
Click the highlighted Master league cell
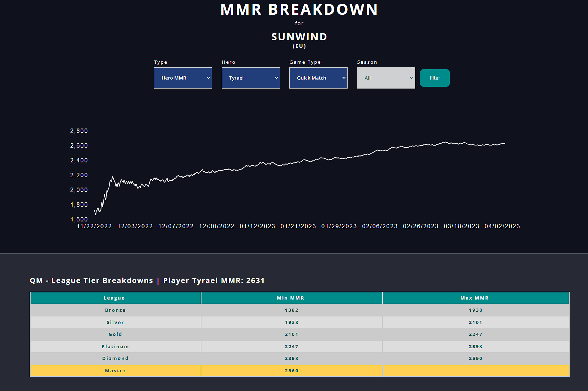pos(116,371)
